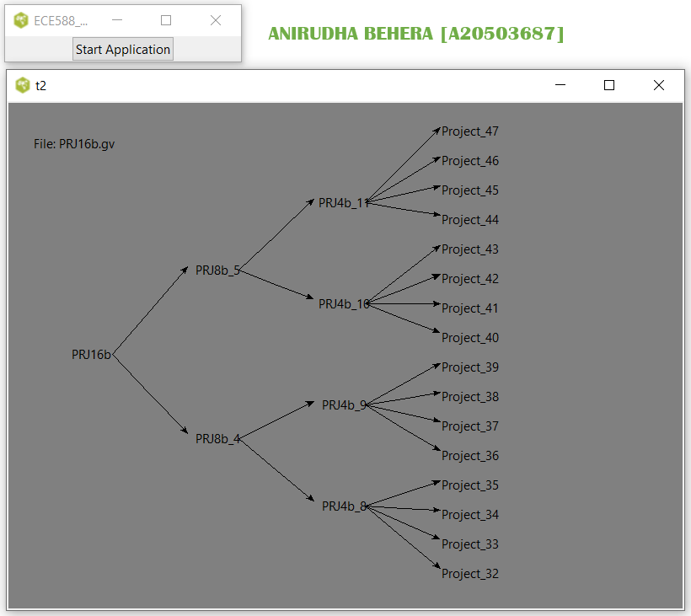Minimize the t2 window
Viewport: 691px width, 616px height.
tap(560, 85)
